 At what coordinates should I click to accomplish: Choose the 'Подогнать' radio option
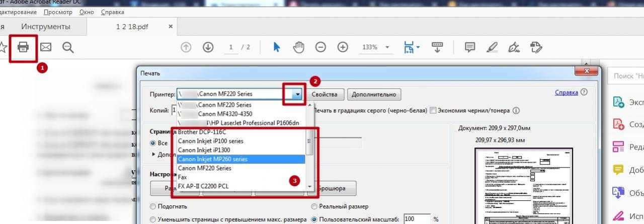153,206
